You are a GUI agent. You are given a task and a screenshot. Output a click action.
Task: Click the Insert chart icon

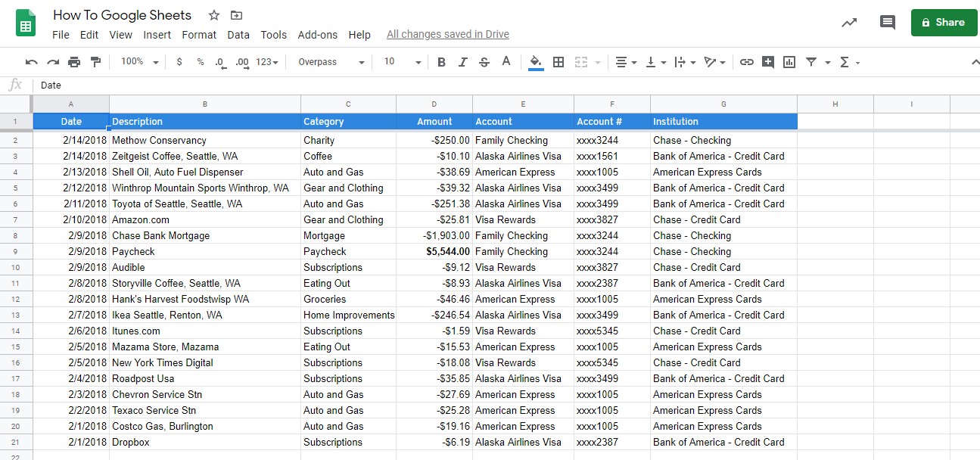[789, 62]
